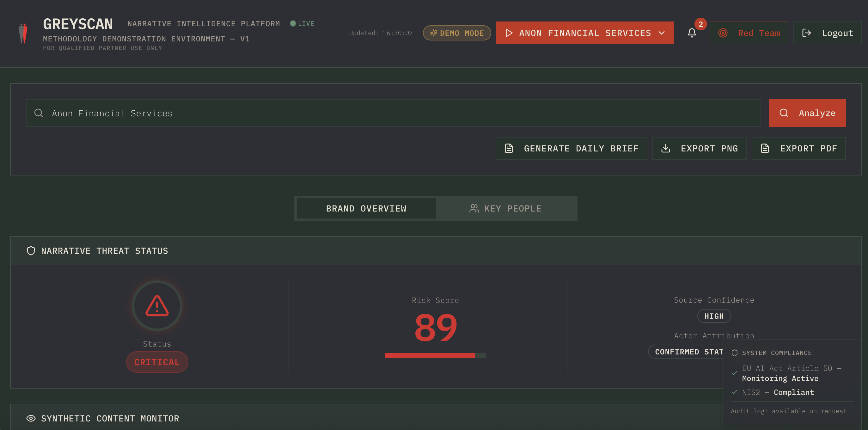The height and width of the screenshot is (430, 868).
Task: Click the document icon on Generate Daily Brief
Action: tap(509, 148)
